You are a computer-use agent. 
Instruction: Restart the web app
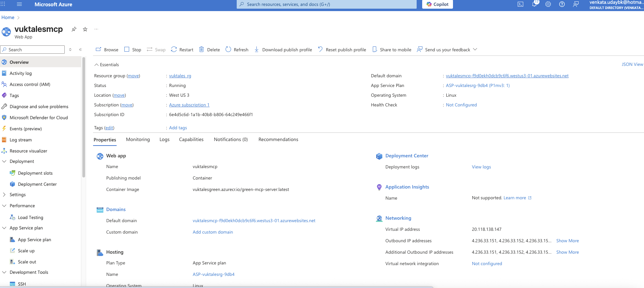pos(182,50)
